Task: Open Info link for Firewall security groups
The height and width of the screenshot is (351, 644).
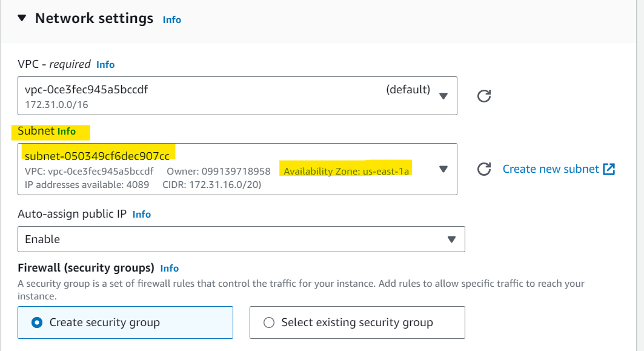Action: [169, 268]
